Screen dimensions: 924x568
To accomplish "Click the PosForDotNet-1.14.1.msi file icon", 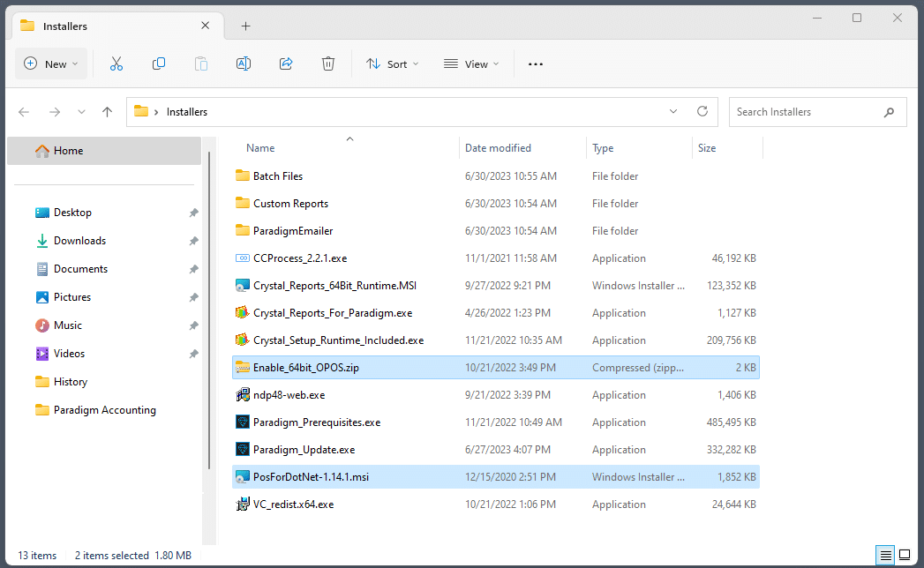I will click(x=242, y=477).
